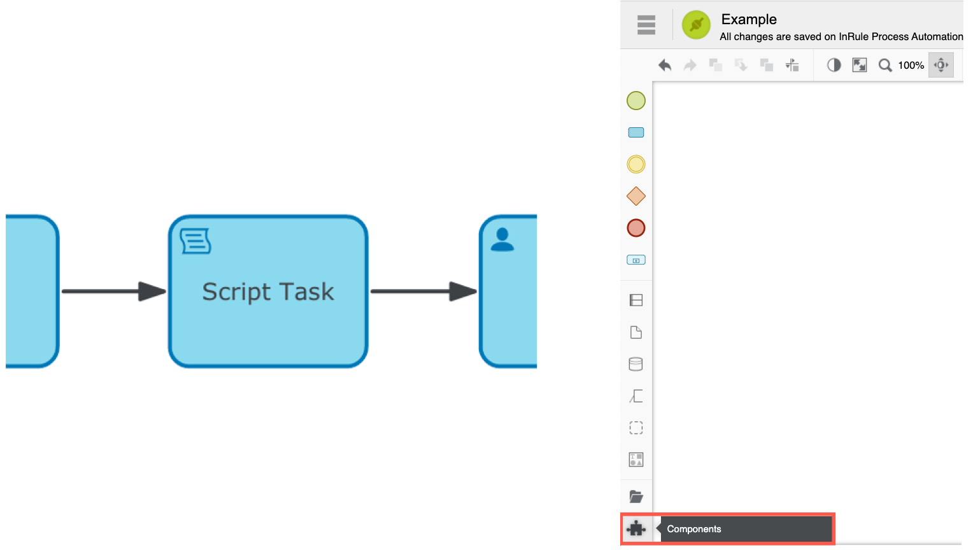Viewport: 980px width, 550px height.
Task: Select the green start event shape
Action: (636, 101)
